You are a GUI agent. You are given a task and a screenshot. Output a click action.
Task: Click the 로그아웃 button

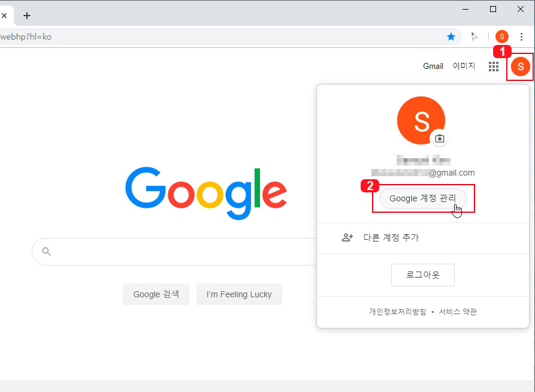(x=423, y=275)
